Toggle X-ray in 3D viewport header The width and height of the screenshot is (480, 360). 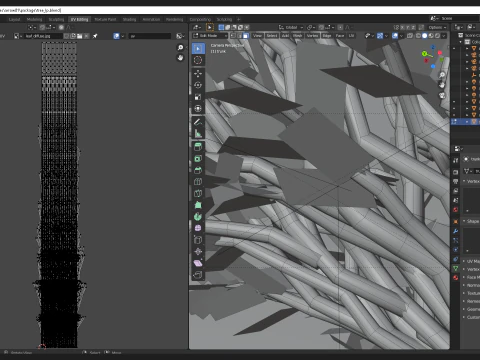pyautogui.click(x=410, y=36)
